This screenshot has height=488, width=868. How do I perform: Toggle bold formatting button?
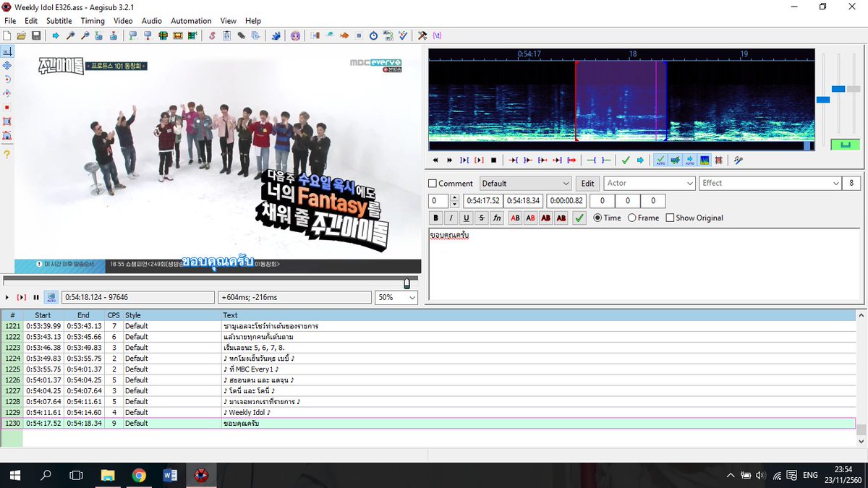436,218
